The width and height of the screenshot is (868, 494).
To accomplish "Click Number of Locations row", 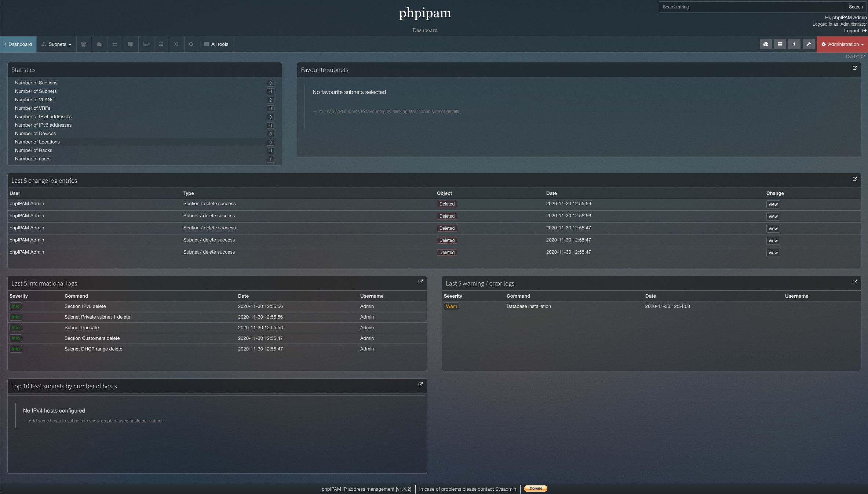I will click(145, 142).
